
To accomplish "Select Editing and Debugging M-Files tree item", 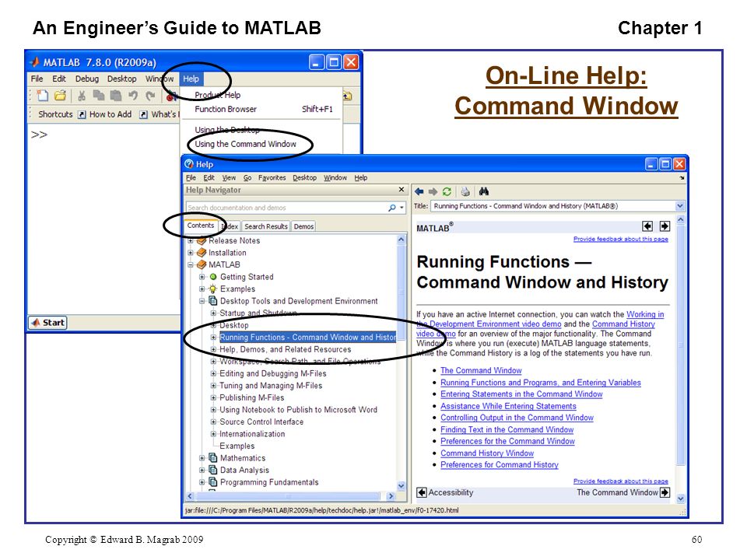I will tap(273, 373).
